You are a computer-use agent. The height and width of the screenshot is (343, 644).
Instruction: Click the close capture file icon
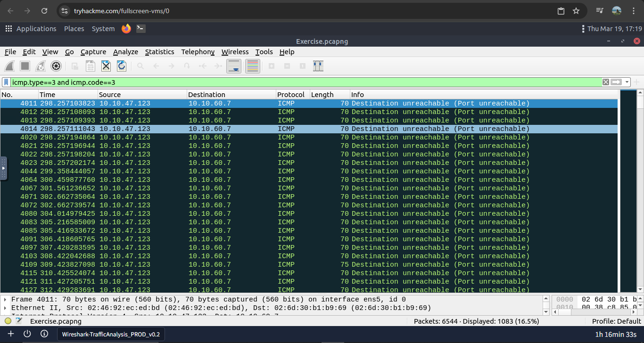coord(106,66)
